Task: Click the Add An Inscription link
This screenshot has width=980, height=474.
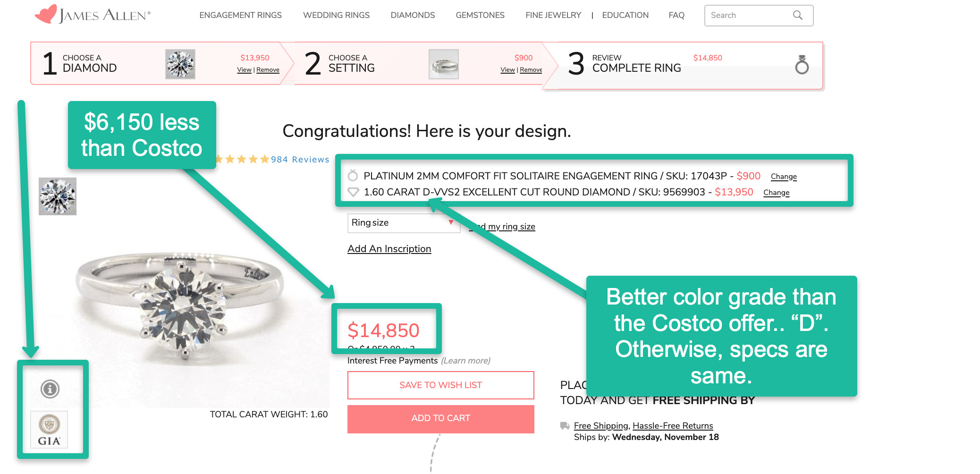Action: click(x=389, y=249)
